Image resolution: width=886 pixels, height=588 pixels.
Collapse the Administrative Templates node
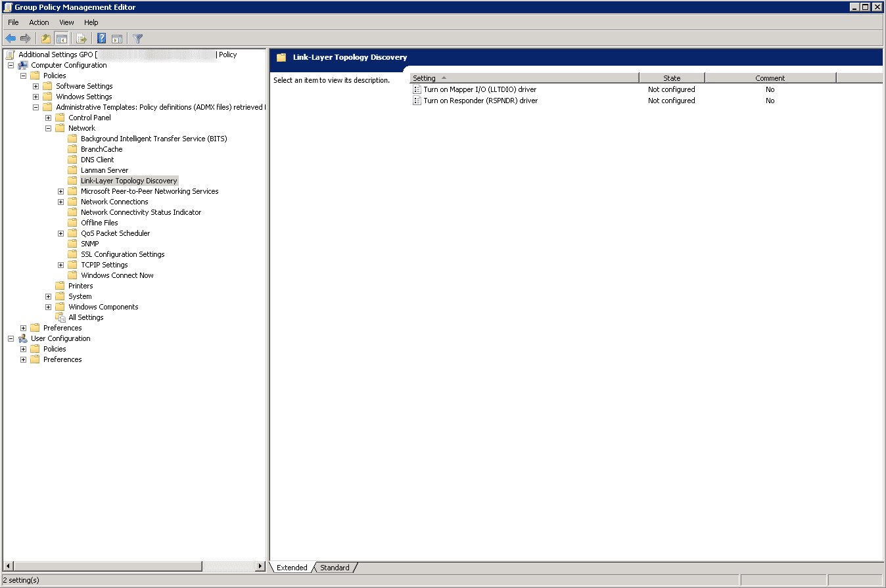tap(35, 107)
